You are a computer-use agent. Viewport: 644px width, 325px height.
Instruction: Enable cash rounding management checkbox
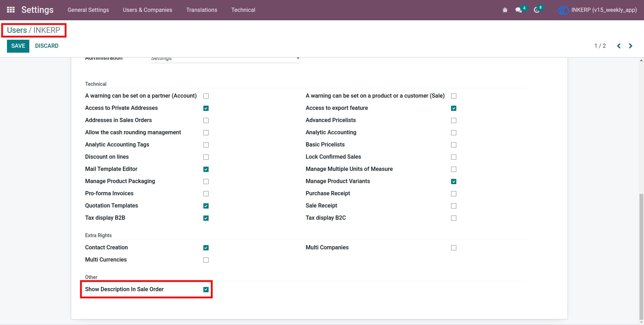coord(206,133)
